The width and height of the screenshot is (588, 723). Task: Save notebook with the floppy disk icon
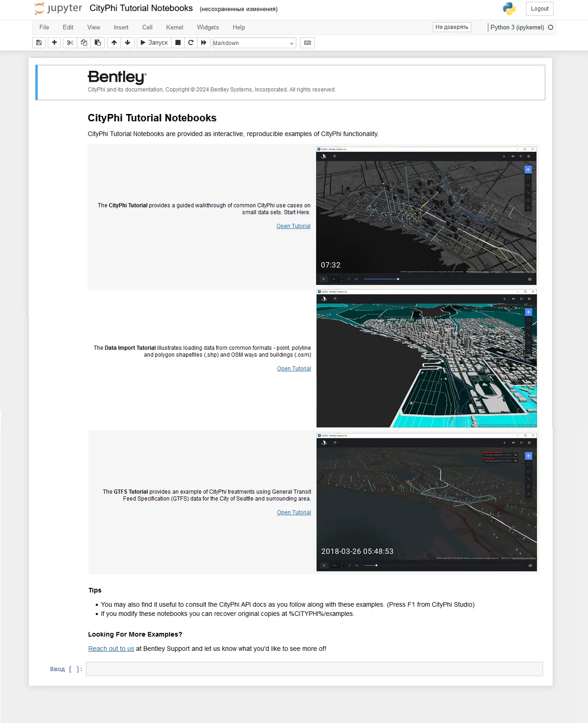point(39,43)
